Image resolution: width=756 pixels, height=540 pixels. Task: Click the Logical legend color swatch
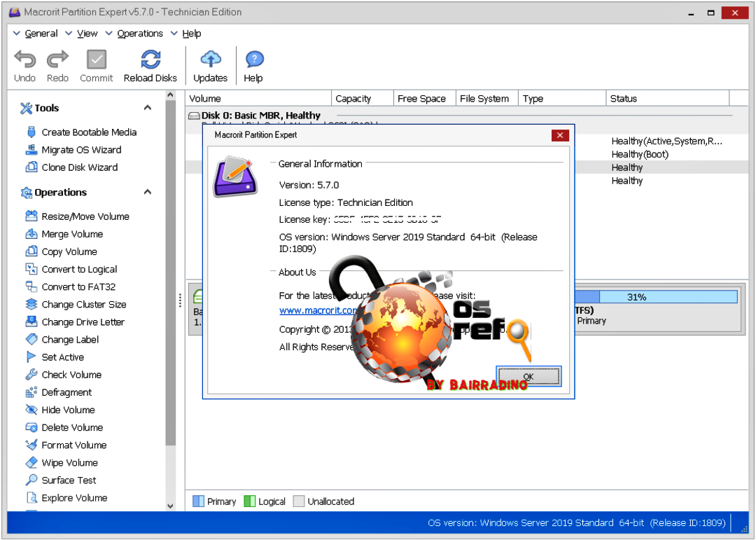[x=250, y=501]
